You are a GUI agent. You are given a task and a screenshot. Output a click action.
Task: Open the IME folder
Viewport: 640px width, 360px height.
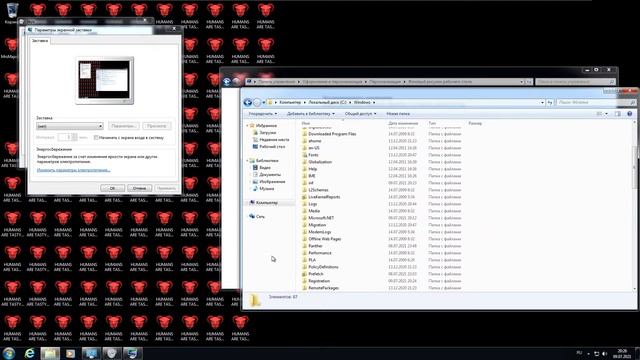(x=312, y=176)
